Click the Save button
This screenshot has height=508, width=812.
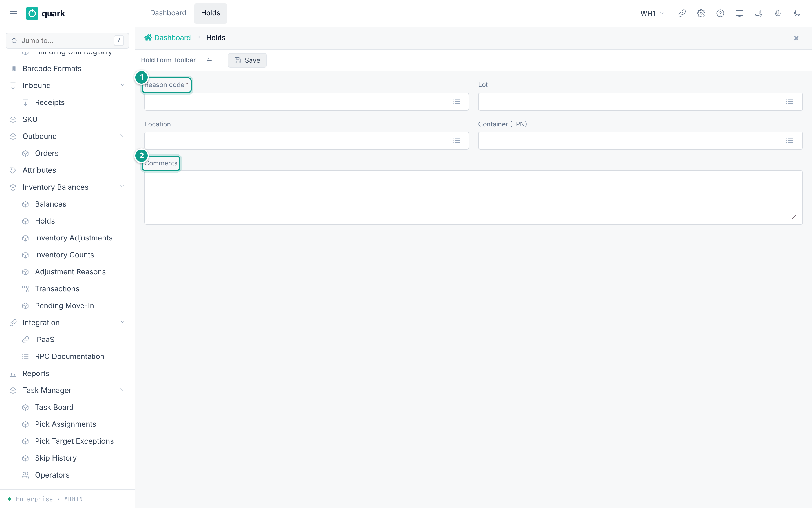[x=247, y=60]
